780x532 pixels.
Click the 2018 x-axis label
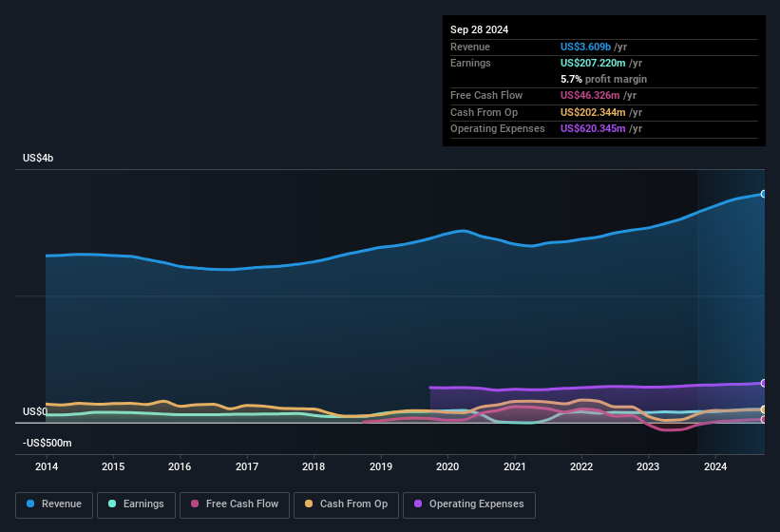click(314, 466)
